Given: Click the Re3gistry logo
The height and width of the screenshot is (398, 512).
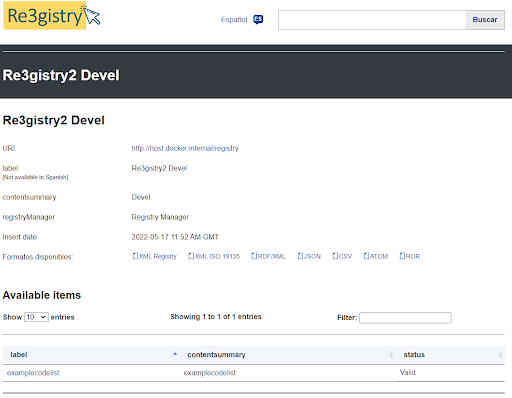Looking at the screenshot, I should pos(52,16).
